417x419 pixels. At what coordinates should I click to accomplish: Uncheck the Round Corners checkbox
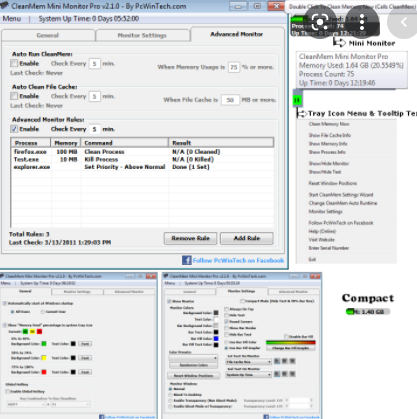[227, 322]
